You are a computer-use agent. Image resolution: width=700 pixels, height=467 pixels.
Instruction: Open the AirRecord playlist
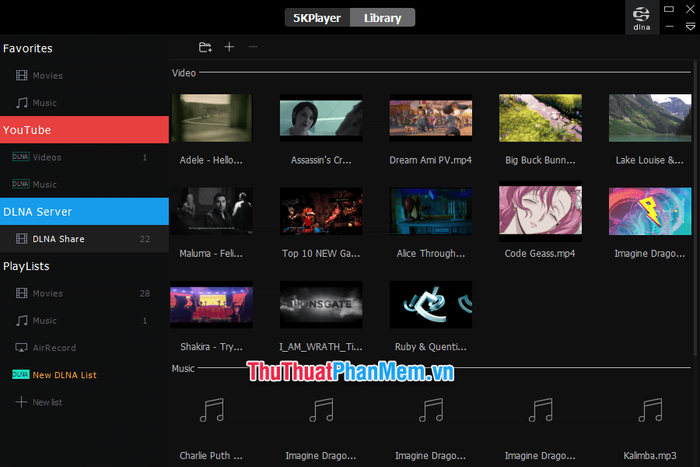84,348
